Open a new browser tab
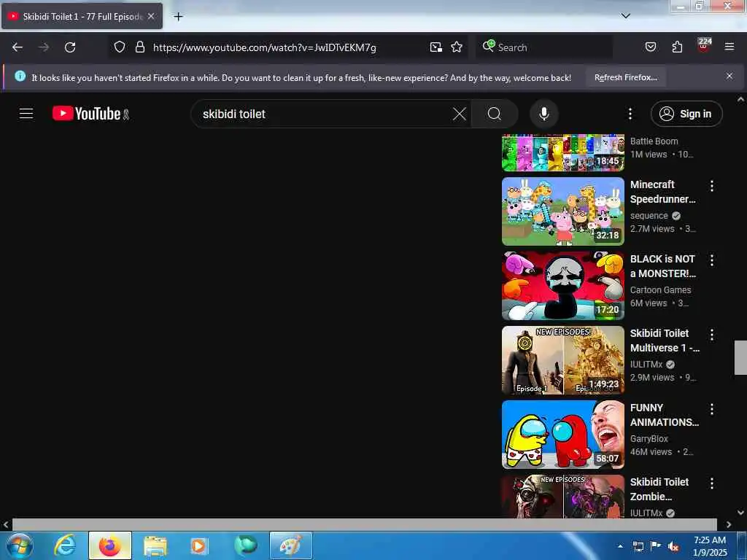This screenshot has width=747, height=560. (x=178, y=17)
